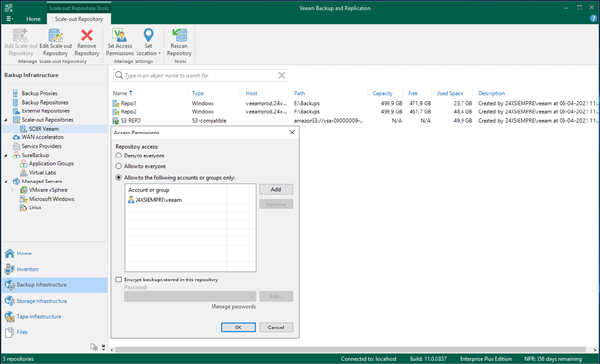Open Set Access Permissions in ribbon
This screenshot has width=600, height=364.
pos(120,42)
